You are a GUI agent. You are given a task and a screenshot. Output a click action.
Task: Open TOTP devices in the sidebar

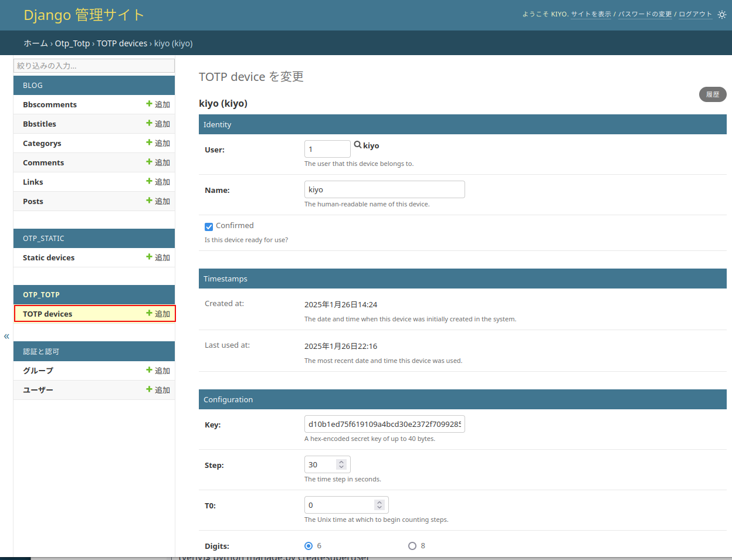pos(48,314)
